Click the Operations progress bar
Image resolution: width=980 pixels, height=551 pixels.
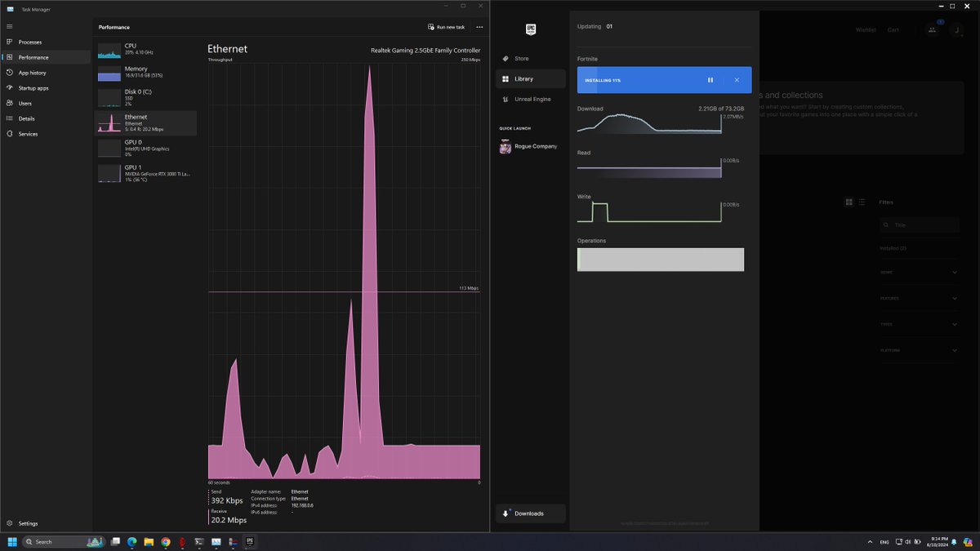coord(661,260)
